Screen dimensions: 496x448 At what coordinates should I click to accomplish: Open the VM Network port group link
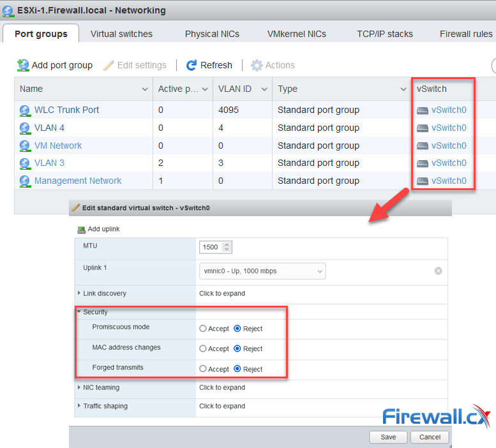(58, 146)
